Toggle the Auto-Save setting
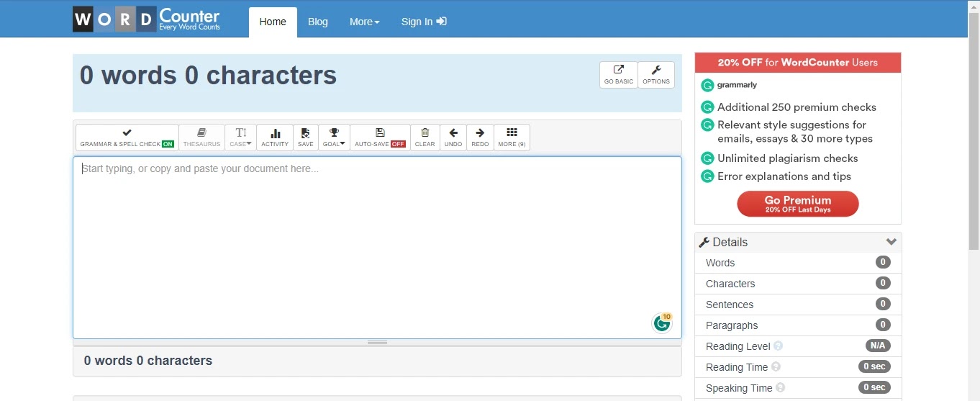Image resolution: width=980 pixels, height=401 pixels. [380, 138]
